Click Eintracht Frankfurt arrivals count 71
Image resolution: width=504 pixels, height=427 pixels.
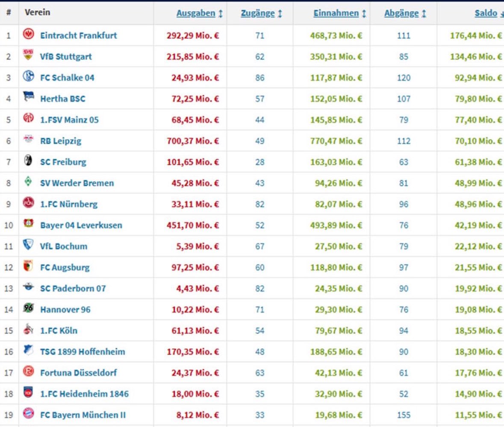point(260,35)
